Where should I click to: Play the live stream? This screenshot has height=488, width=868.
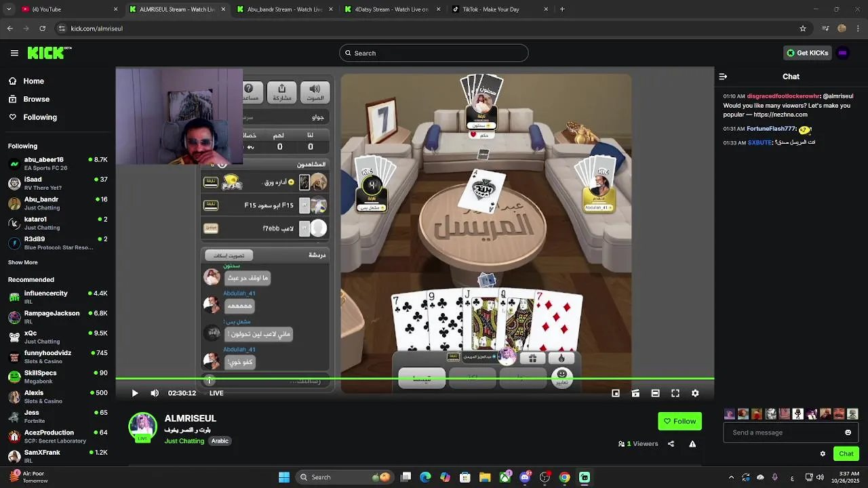[135, 393]
